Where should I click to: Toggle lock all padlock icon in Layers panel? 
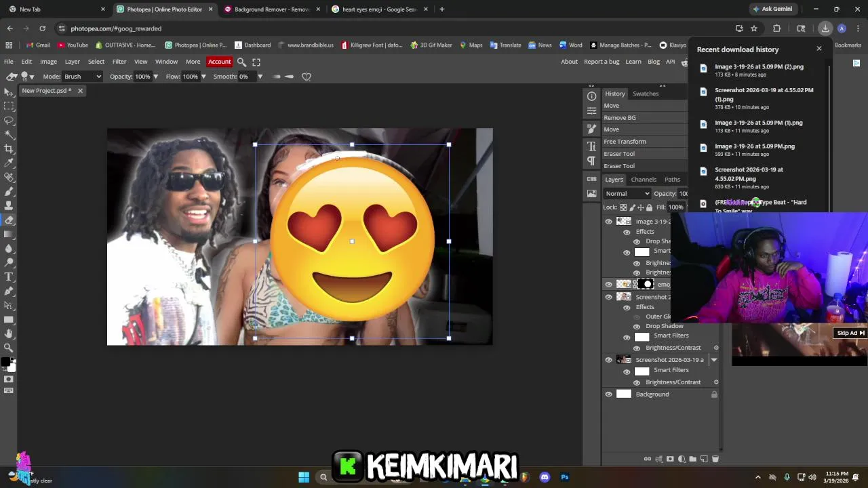(x=649, y=207)
